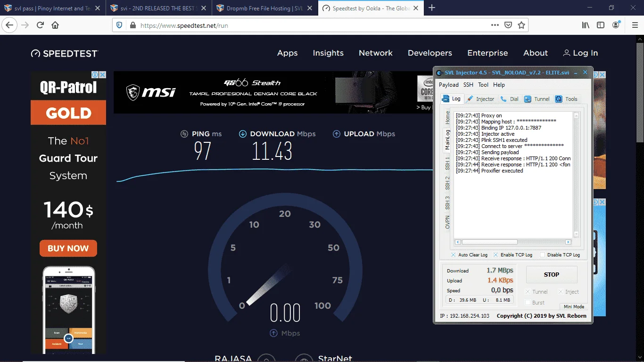The height and width of the screenshot is (362, 644).
Task: Open page actions three-dot menu
Action: pos(495,25)
